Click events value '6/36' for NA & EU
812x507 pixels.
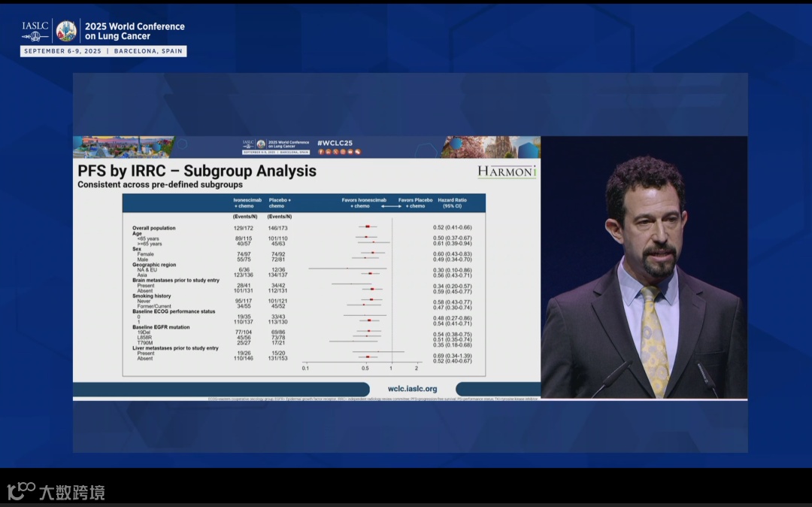pos(244,270)
